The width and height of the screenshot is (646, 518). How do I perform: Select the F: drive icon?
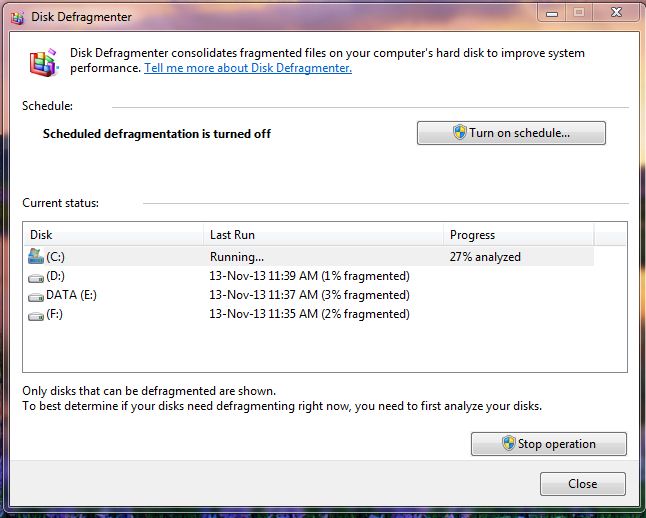click(x=36, y=316)
